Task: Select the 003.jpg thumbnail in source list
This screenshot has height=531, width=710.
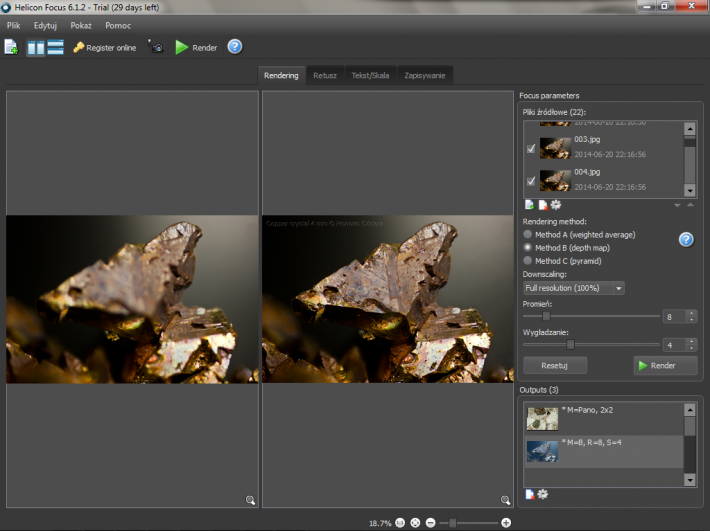Action: [x=555, y=148]
